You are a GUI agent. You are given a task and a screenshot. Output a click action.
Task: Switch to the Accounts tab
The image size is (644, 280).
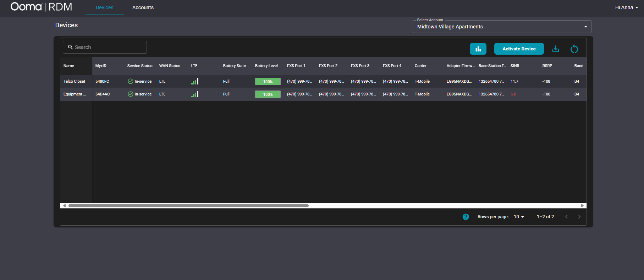[143, 7]
